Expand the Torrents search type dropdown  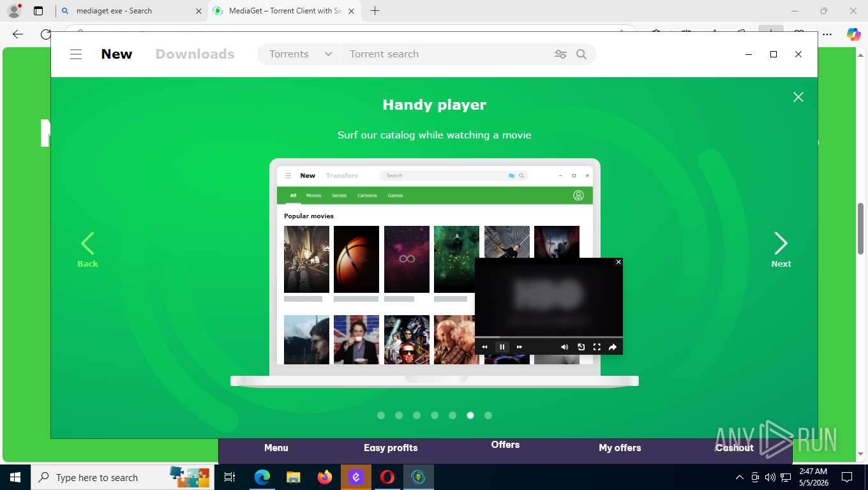point(300,54)
